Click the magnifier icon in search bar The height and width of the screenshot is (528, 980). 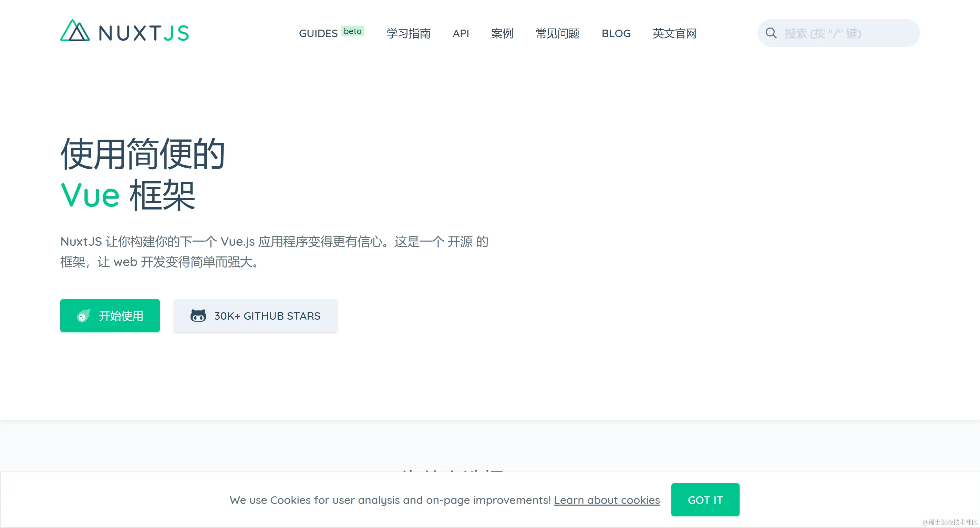pos(771,33)
